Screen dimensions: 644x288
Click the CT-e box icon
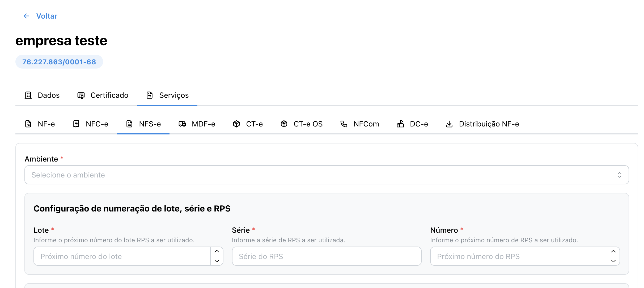click(x=236, y=124)
